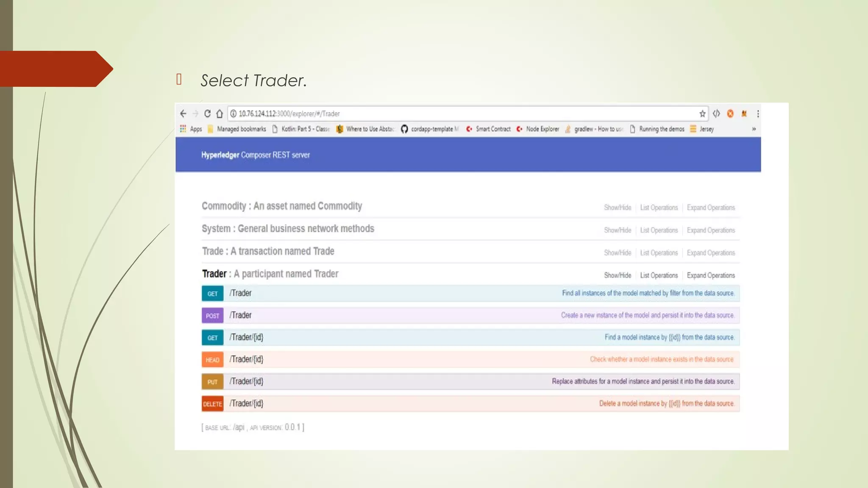Click the DELETE badge for /Trader/{id}
Image resolution: width=868 pixels, height=488 pixels.
[212, 404]
